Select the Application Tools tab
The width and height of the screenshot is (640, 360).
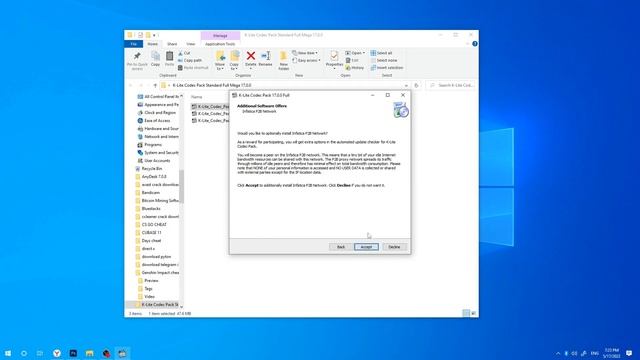pyautogui.click(x=220, y=44)
